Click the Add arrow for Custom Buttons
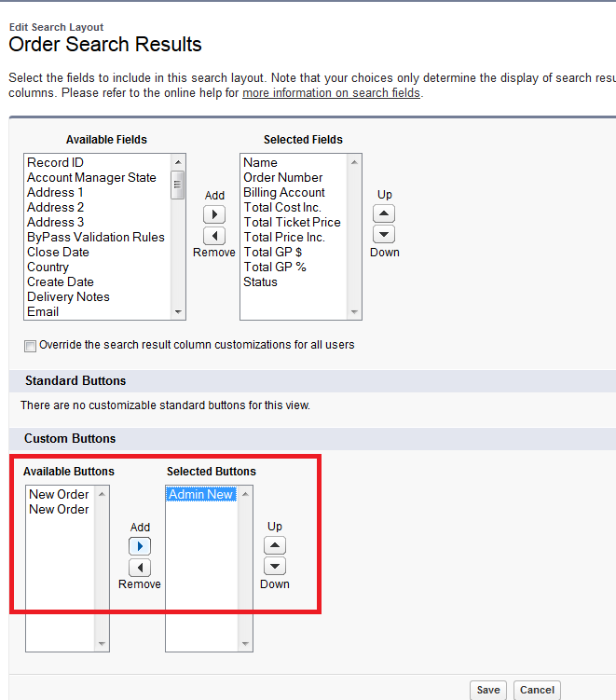This screenshot has width=616, height=700. pyautogui.click(x=140, y=546)
